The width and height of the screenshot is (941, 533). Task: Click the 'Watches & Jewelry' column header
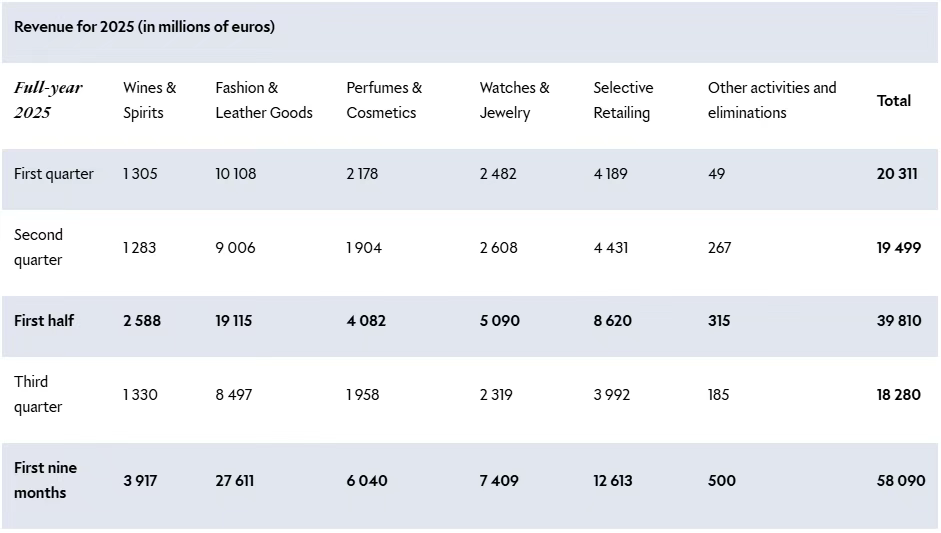514,100
